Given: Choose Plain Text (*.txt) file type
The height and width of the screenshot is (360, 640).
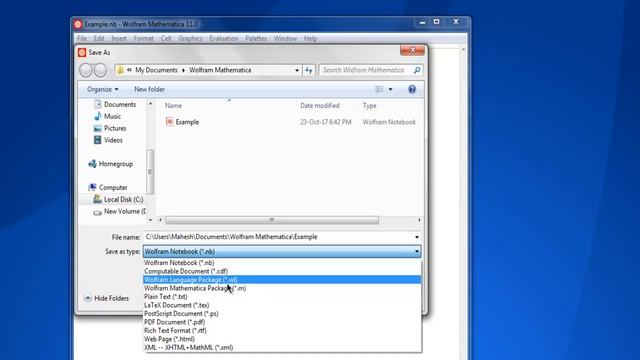Looking at the screenshot, I should click(x=282, y=297).
